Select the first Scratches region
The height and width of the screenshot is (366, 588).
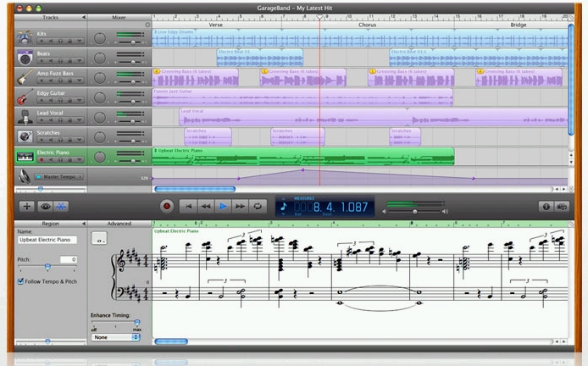[208, 137]
